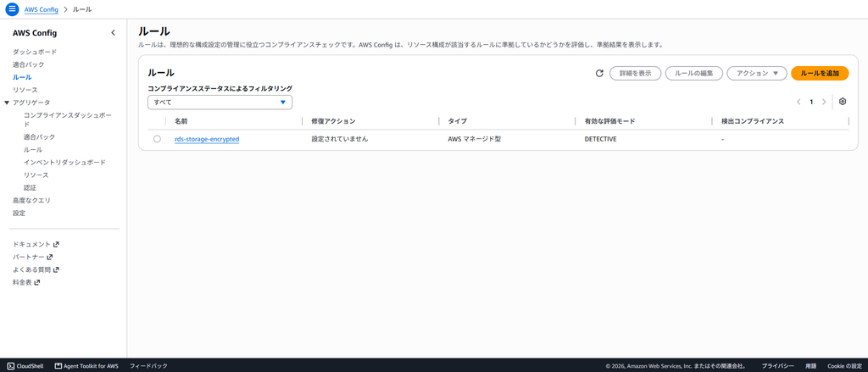Open the top-level 適合パック sidebar item
This screenshot has width=868, height=372.
point(29,64)
